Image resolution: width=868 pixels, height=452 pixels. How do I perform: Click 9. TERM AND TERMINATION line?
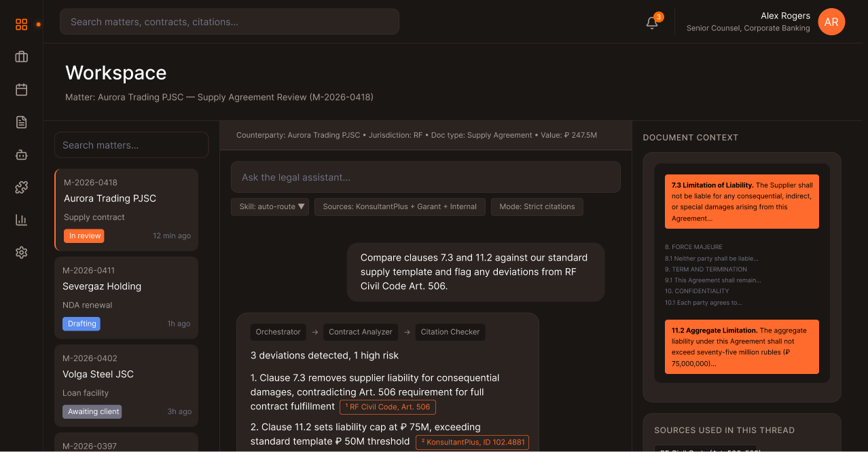[x=706, y=269]
